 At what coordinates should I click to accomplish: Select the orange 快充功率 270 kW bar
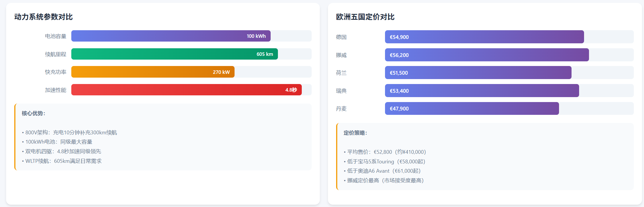pos(153,72)
